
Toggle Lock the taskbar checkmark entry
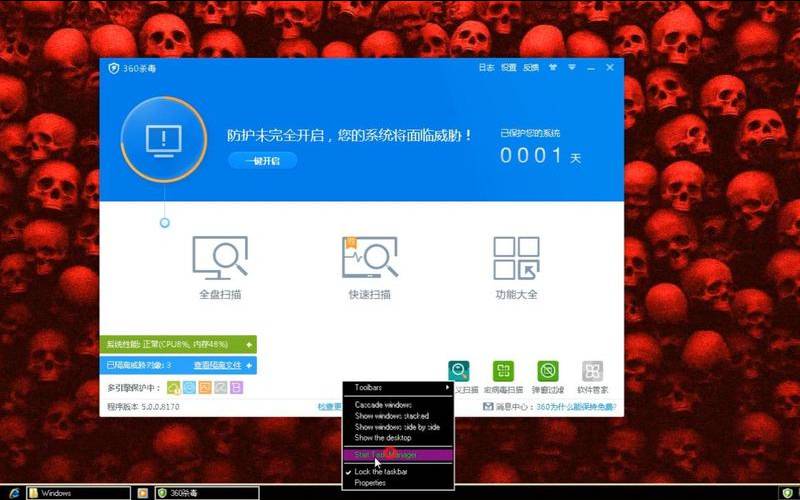[x=398, y=471]
